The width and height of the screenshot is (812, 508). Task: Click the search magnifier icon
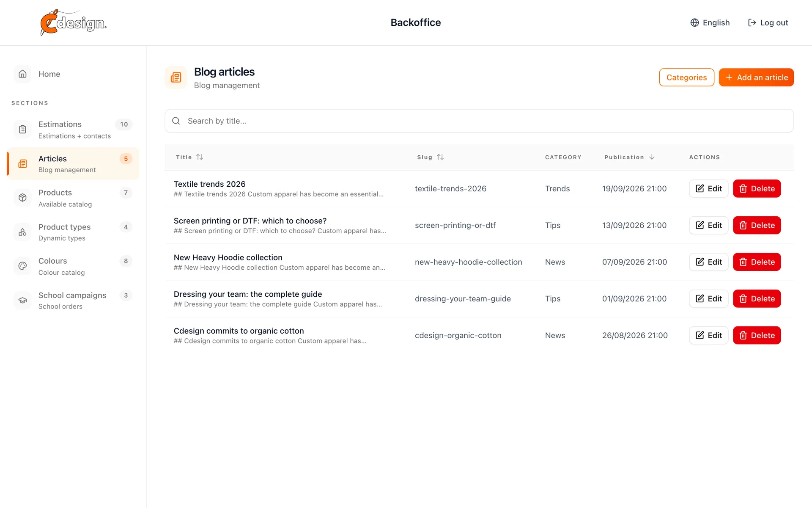(x=176, y=121)
